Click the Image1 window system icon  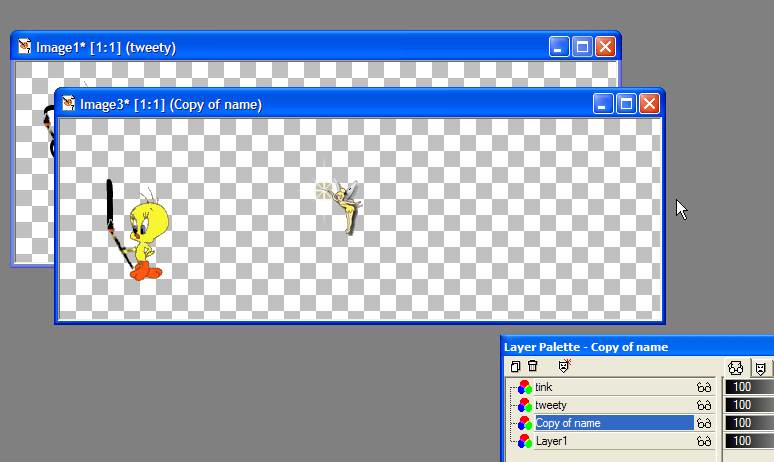[x=24, y=46]
